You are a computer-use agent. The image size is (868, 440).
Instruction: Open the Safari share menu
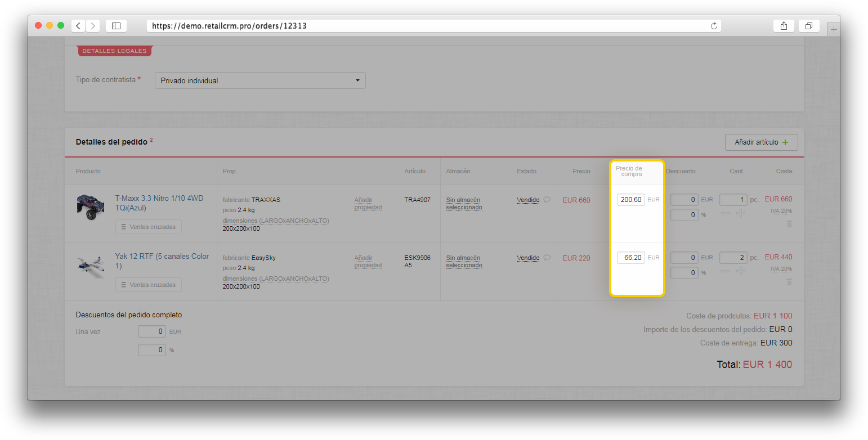tap(784, 26)
